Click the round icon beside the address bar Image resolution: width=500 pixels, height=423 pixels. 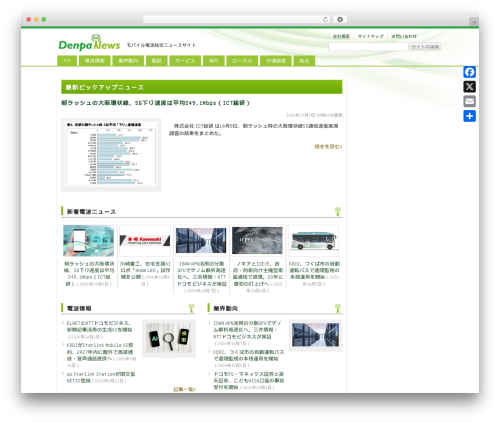coord(340,19)
